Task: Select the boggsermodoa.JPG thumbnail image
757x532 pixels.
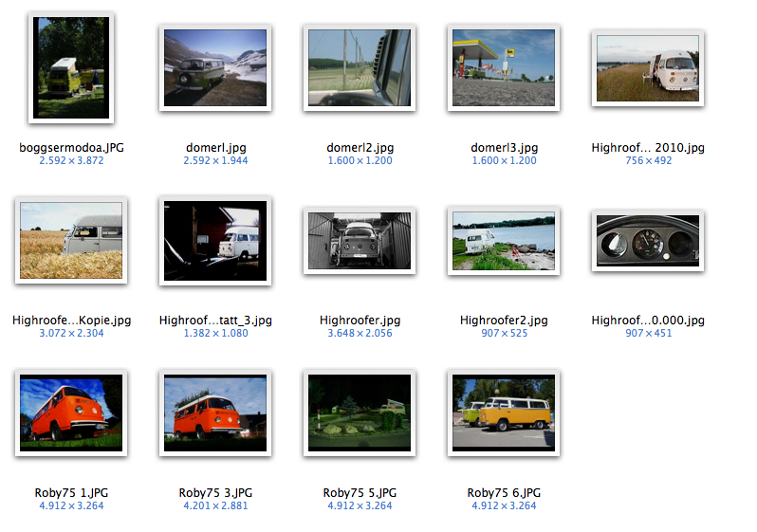Action: coord(71,68)
